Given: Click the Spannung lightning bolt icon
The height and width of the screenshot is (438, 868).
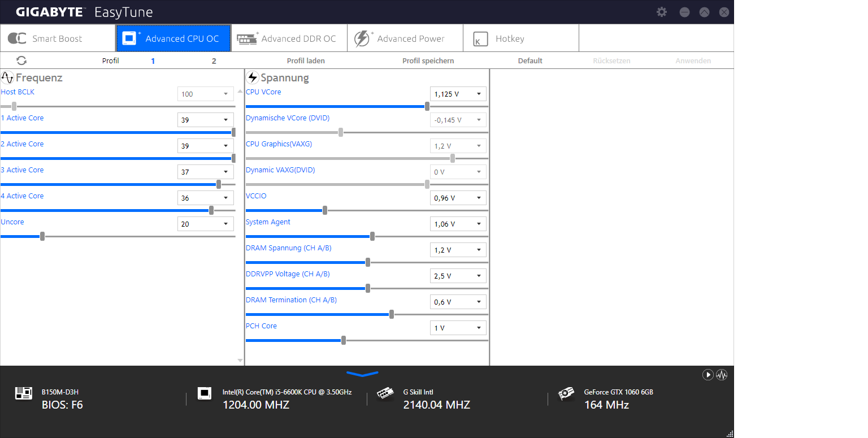Looking at the screenshot, I should click(x=253, y=77).
